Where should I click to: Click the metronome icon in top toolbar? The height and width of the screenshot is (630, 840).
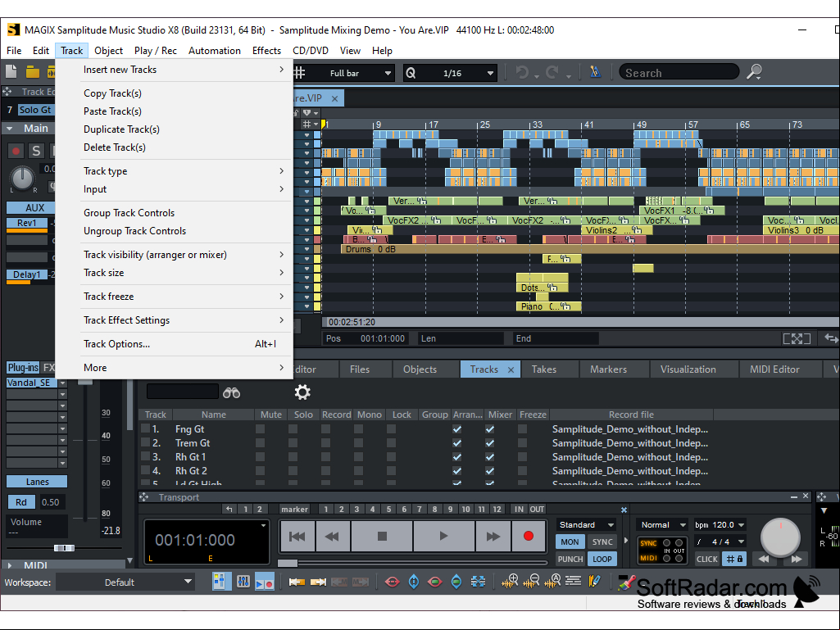point(595,72)
